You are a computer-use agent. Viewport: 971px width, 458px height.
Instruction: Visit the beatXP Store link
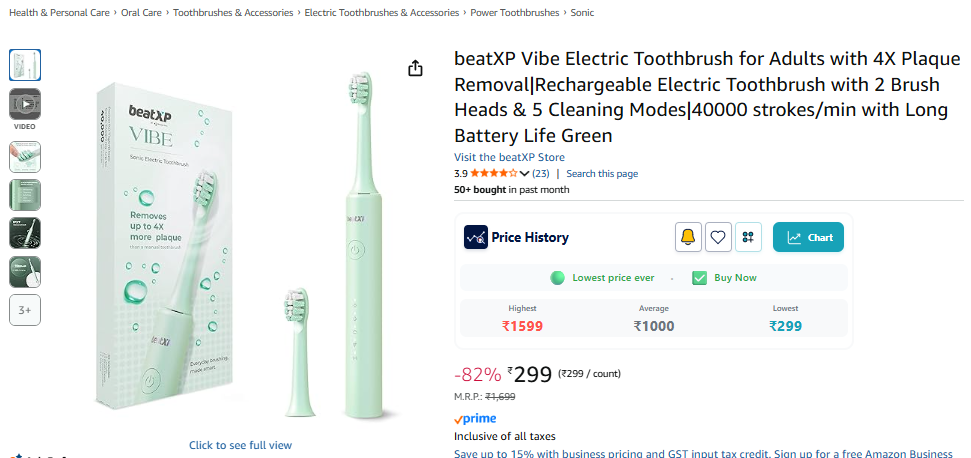click(x=509, y=157)
